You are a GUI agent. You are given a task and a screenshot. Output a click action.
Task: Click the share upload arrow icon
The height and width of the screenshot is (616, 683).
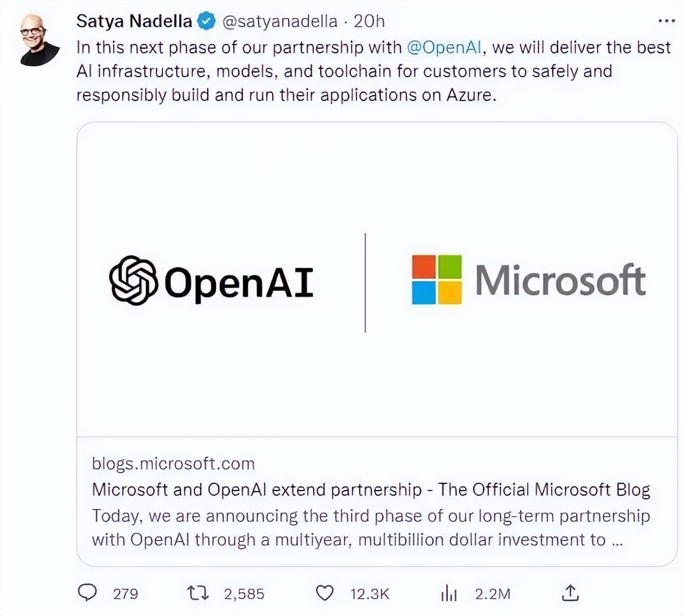click(570, 592)
